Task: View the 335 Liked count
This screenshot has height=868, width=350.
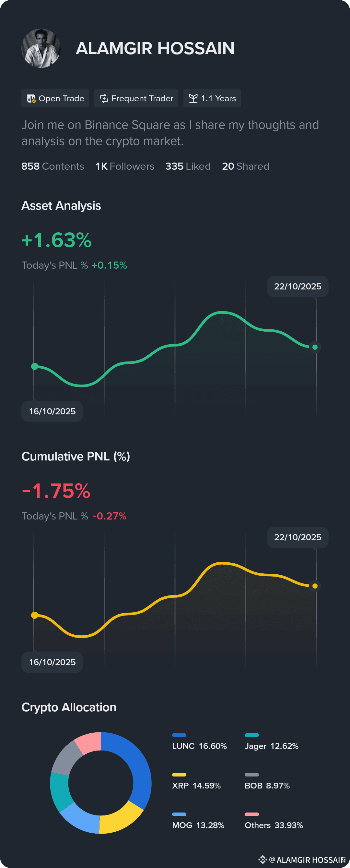Action: pyautogui.click(x=188, y=166)
